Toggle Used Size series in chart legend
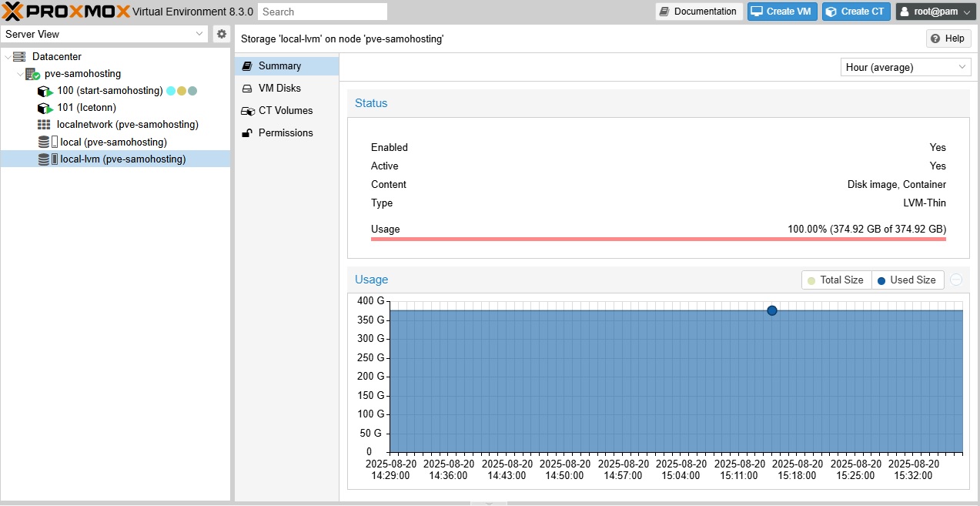The width and height of the screenshot is (980, 506). (907, 280)
